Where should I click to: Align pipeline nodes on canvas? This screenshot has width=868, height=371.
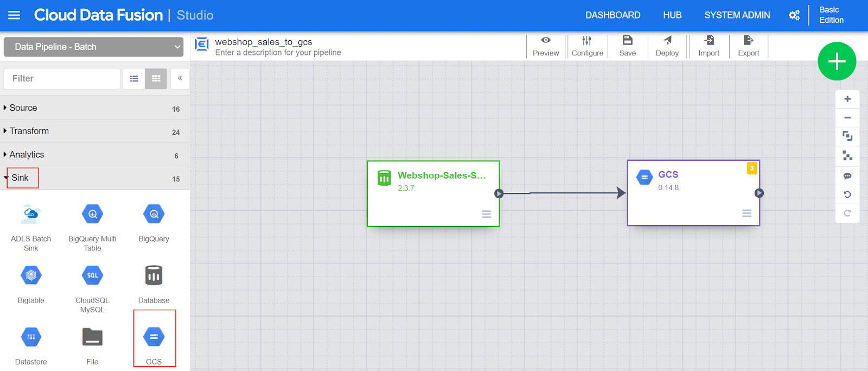coord(847,156)
